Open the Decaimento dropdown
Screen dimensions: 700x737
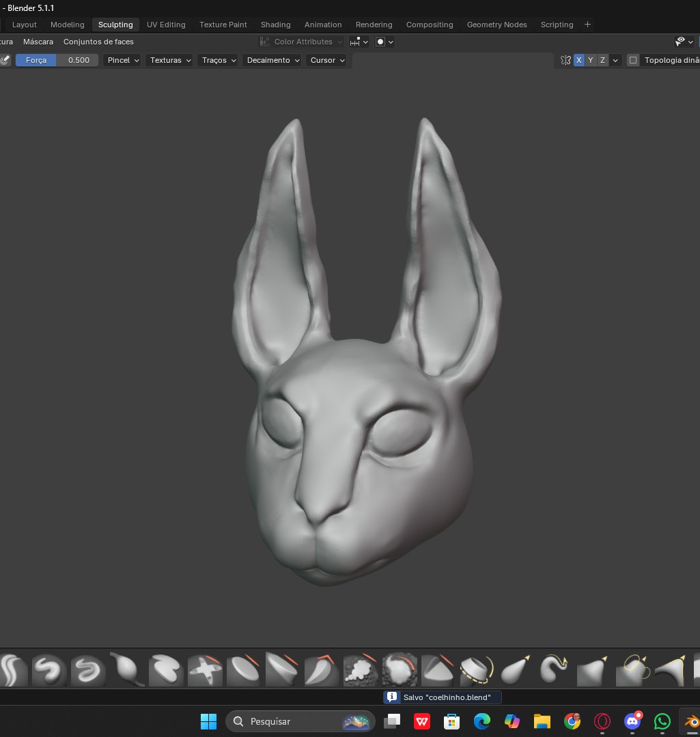(272, 60)
